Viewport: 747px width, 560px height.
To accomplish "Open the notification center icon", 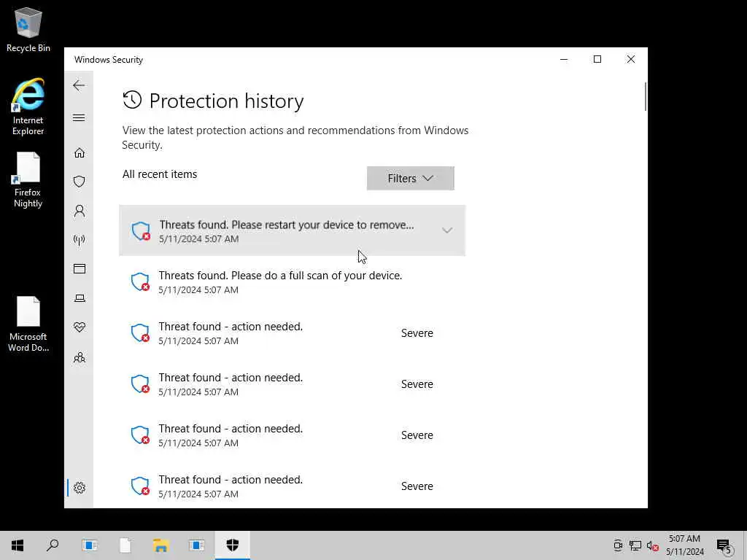I will pos(724,545).
